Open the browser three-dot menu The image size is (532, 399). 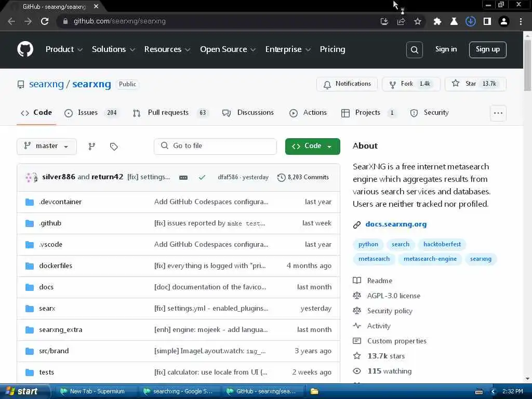tap(521, 21)
